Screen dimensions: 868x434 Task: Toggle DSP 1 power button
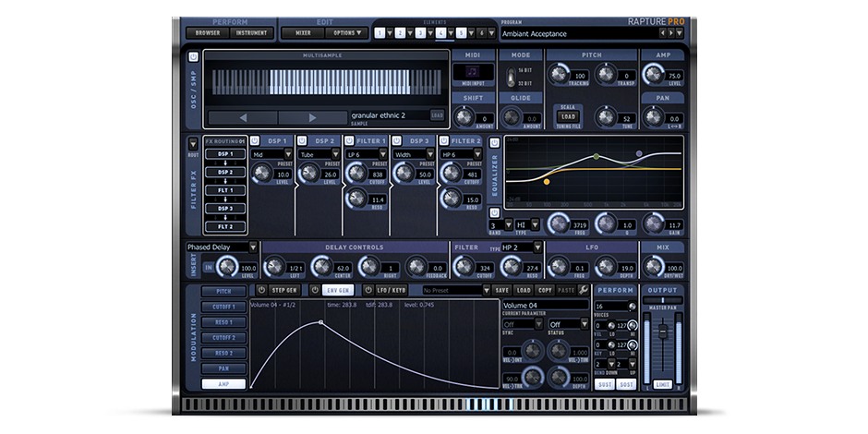255,140
